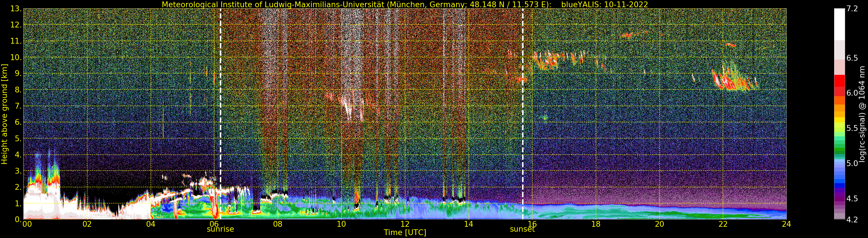Image resolution: width=868 pixels, height=238 pixels.
Task: Click the "14" tick on the time axis
Action: coord(468,224)
